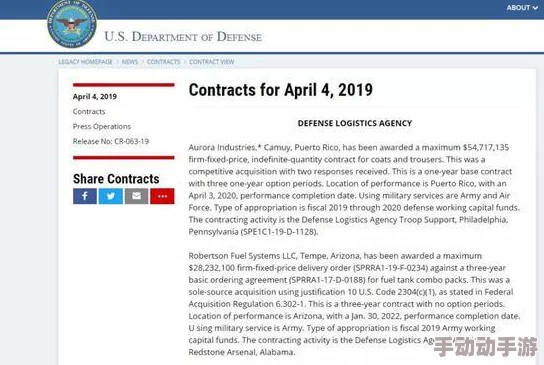Viewport: 544px width, 365px height.
Task: Click the Robertson Fuel Systems paragraph
Action: [x=354, y=304]
